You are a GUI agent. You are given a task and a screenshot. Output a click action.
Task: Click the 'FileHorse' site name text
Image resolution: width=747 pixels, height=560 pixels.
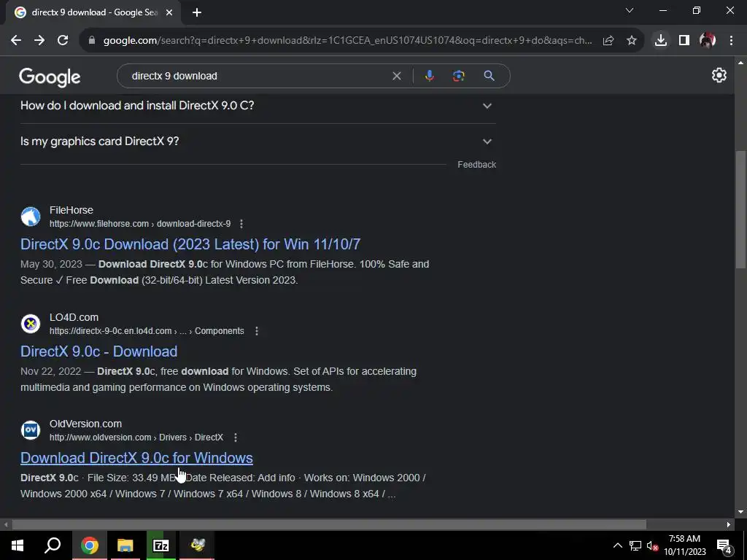point(71,211)
